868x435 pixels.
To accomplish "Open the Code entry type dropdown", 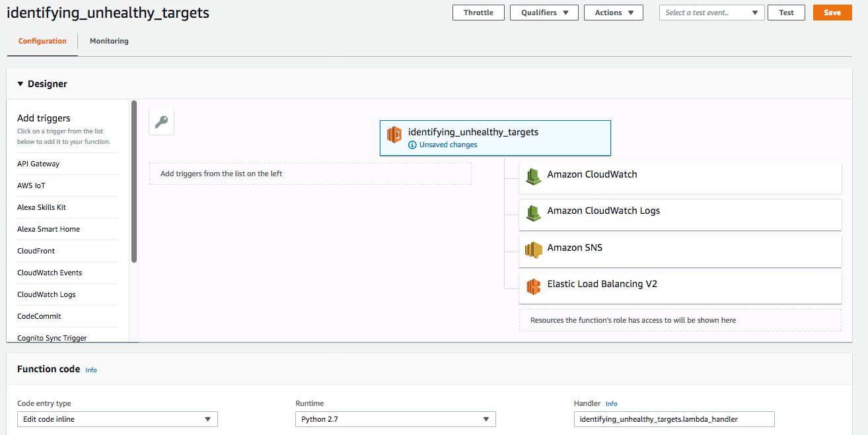I will tap(118, 419).
